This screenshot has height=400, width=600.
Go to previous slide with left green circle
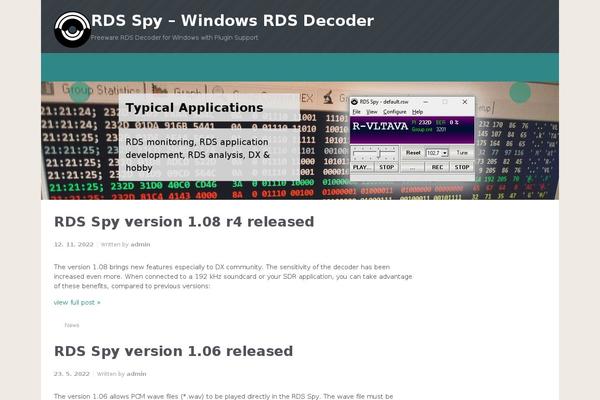coord(80,92)
